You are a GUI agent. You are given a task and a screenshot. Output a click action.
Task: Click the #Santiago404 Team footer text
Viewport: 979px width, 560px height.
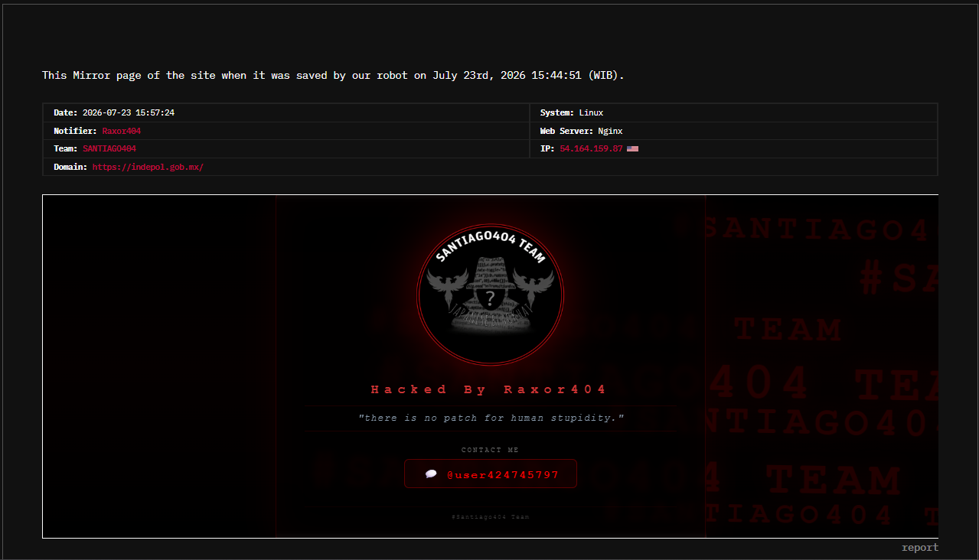coord(490,517)
